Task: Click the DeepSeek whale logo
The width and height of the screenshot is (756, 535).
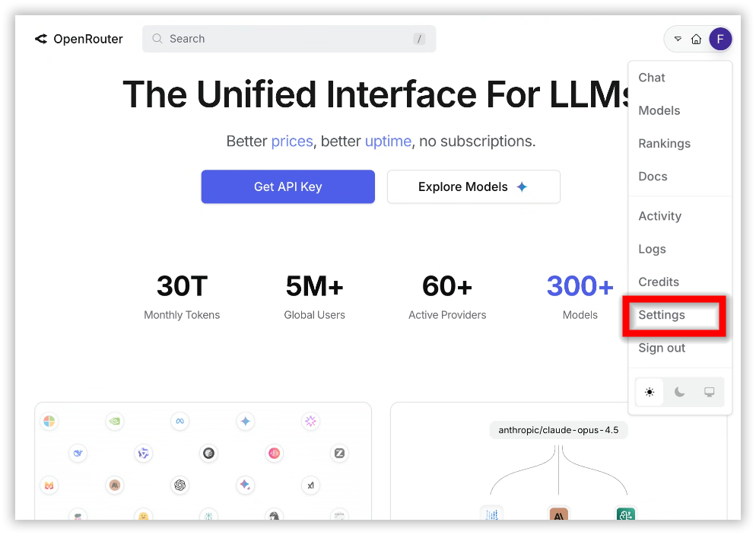Action: click(78, 453)
